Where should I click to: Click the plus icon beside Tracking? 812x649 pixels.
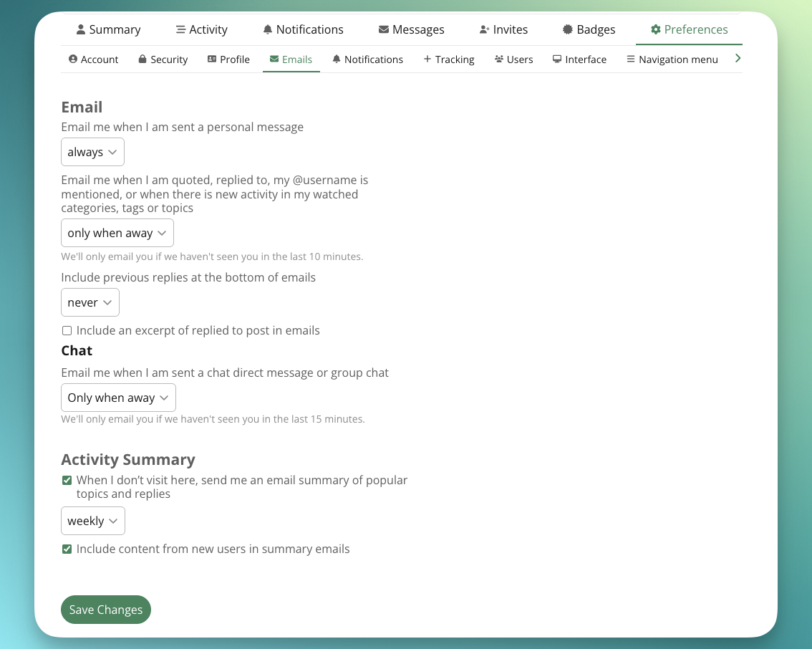tap(427, 59)
